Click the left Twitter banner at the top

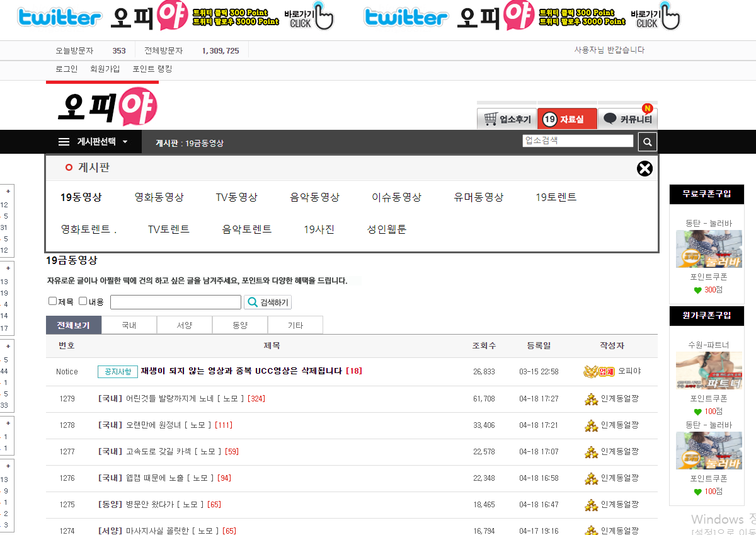point(175,18)
